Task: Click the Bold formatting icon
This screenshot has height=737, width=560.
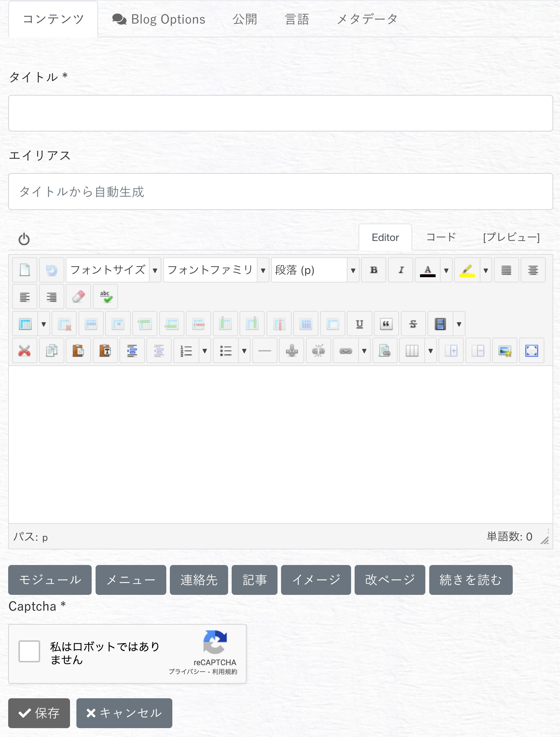Action: (x=373, y=270)
